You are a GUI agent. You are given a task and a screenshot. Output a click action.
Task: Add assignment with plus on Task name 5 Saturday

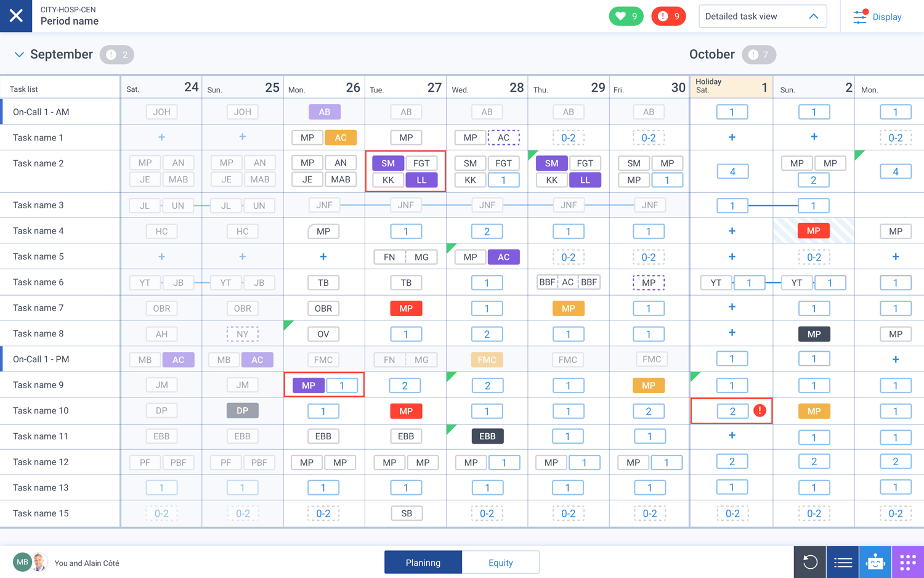161,256
